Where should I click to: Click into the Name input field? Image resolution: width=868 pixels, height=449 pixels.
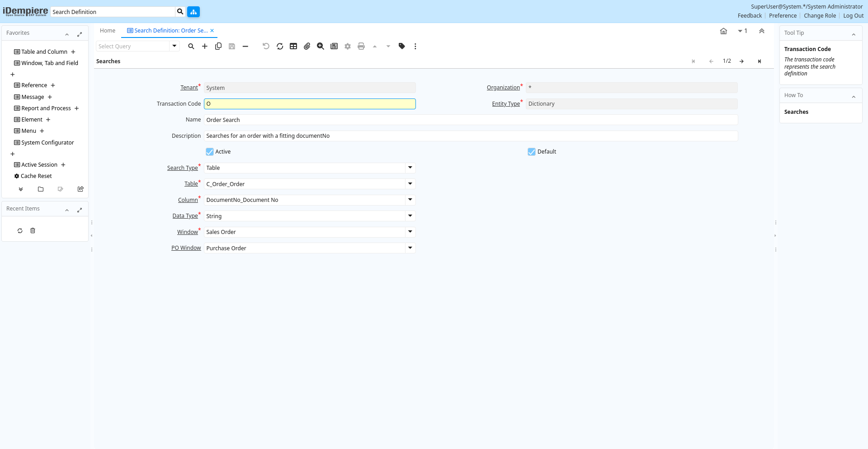coord(470,120)
